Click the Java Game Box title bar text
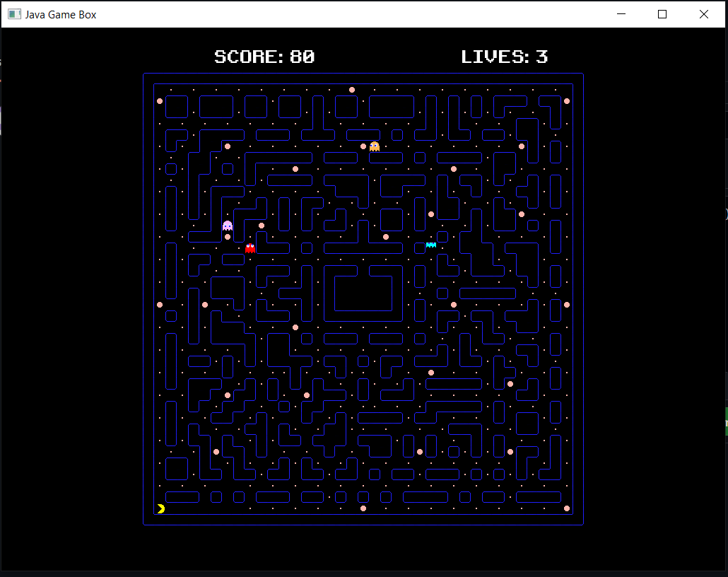The width and height of the screenshot is (728, 577). [60, 13]
